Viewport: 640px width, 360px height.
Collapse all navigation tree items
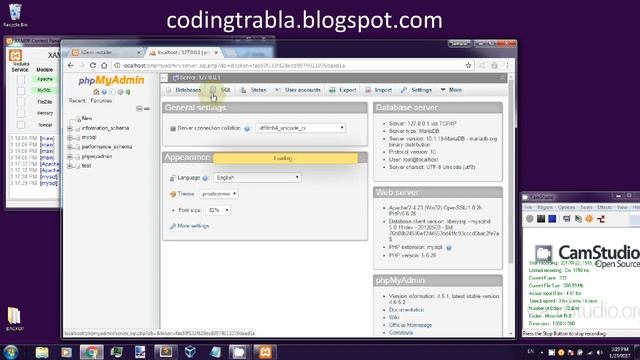coord(139,109)
